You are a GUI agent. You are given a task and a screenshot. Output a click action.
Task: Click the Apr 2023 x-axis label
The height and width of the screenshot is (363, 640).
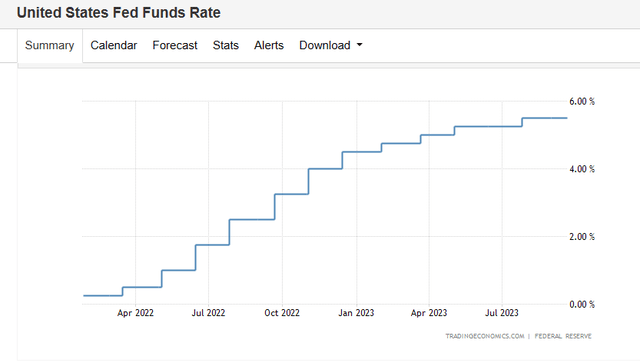point(429,313)
